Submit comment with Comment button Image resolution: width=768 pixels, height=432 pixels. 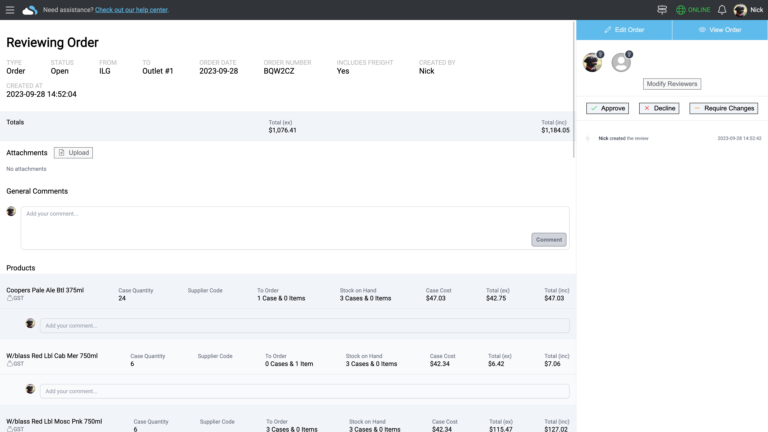(x=548, y=240)
